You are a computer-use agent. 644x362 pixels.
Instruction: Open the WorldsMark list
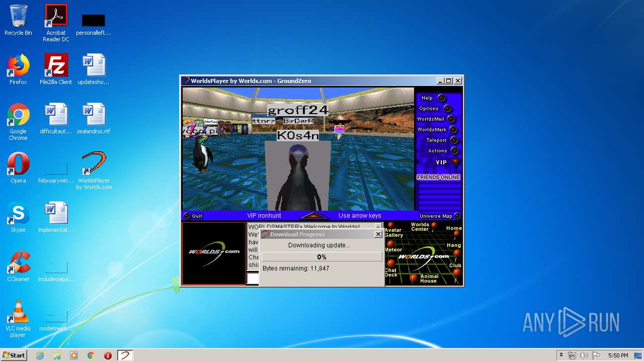pyautogui.click(x=437, y=130)
